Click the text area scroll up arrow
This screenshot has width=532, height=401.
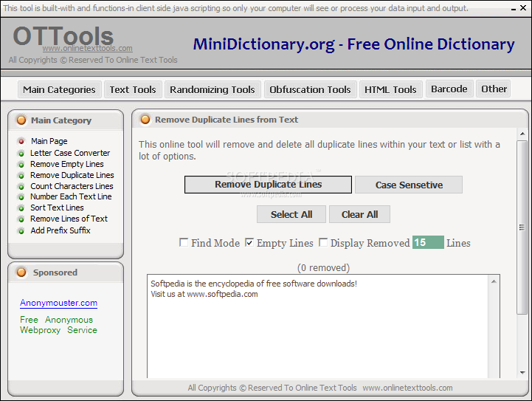pos(494,281)
